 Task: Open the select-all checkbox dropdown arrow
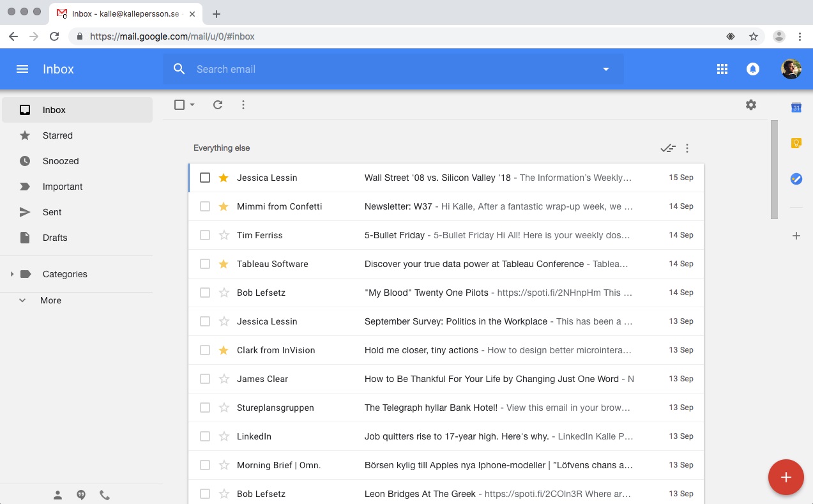coord(192,105)
